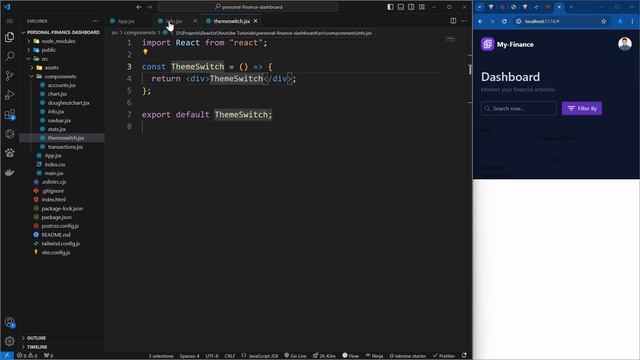
Task: Open doughnutchart.jsx in the explorer
Action: 69,103
